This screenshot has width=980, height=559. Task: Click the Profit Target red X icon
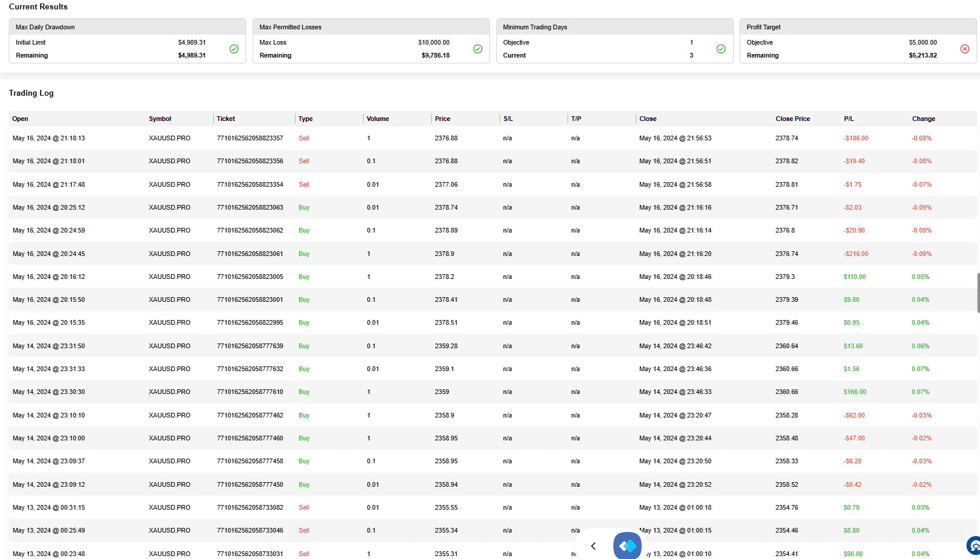pos(965,49)
